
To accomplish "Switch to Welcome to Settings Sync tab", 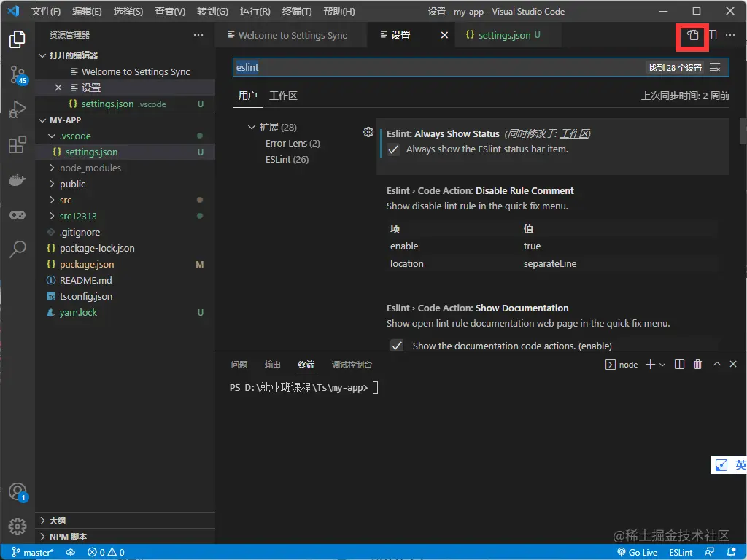I will pyautogui.click(x=291, y=35).
